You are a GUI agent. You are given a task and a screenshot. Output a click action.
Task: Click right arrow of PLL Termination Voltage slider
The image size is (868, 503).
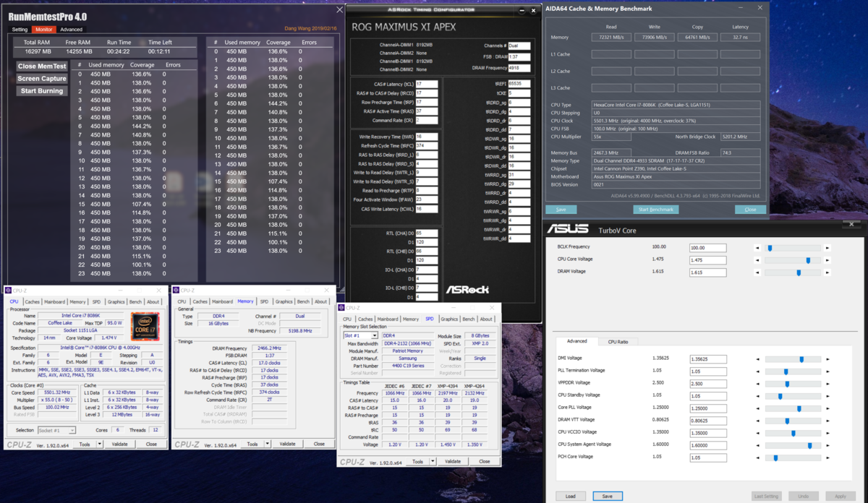click(827, 371)
